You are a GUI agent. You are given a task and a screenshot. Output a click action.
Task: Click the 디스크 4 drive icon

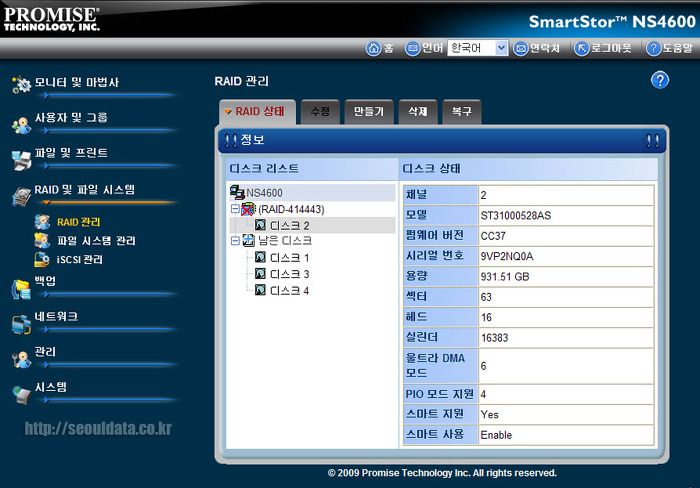pos(260,290)
